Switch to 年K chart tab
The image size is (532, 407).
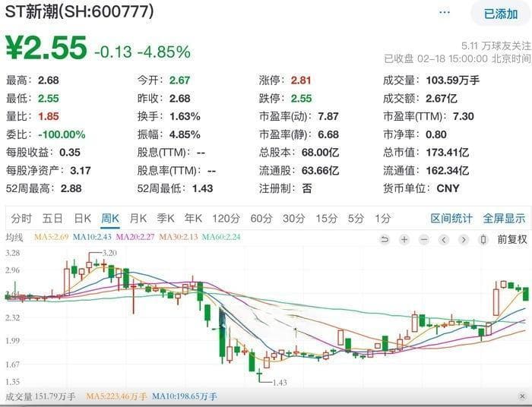pyautogui.click(x=193, y=219)
